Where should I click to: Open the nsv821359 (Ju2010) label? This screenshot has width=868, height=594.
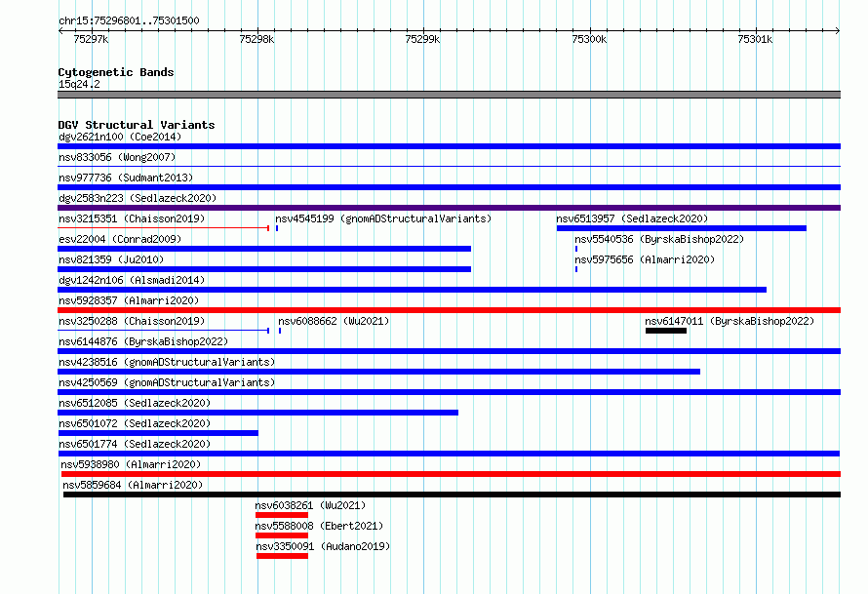[111, 259]
